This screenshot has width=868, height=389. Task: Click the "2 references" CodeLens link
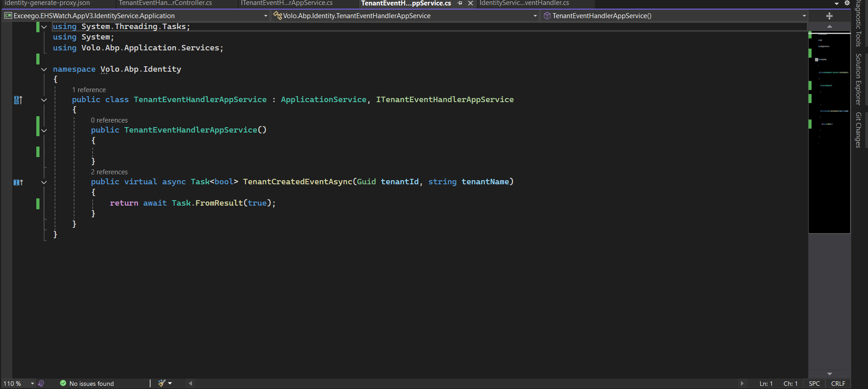point(109,172)
